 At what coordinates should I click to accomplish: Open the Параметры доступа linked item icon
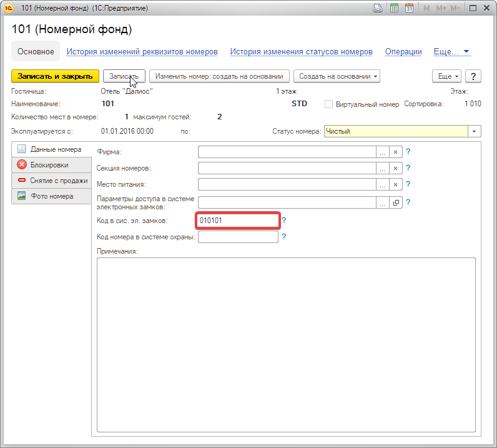coord(396,202)
